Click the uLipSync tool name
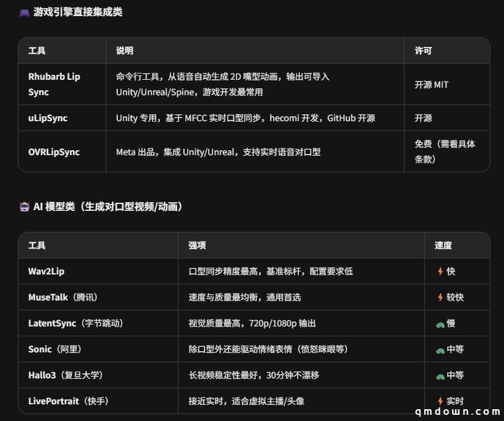This screenshot has width=504, height=421. pos(48,118)
